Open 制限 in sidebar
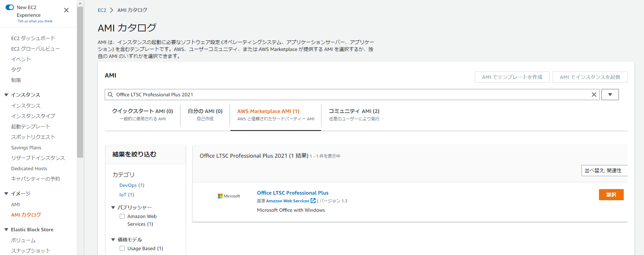This screenshot has width=644, height=255. pyautogui.click(x=16, y=80)
